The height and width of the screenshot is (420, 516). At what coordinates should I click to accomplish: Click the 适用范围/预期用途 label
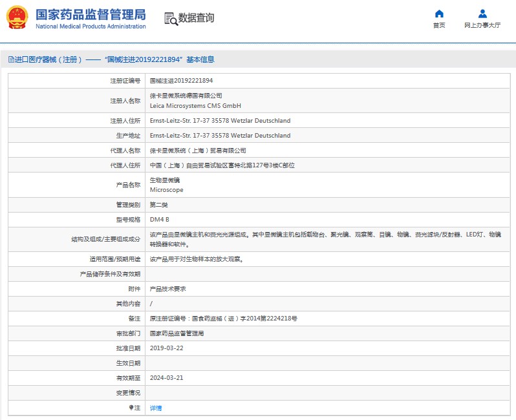[x=115, y=259]
